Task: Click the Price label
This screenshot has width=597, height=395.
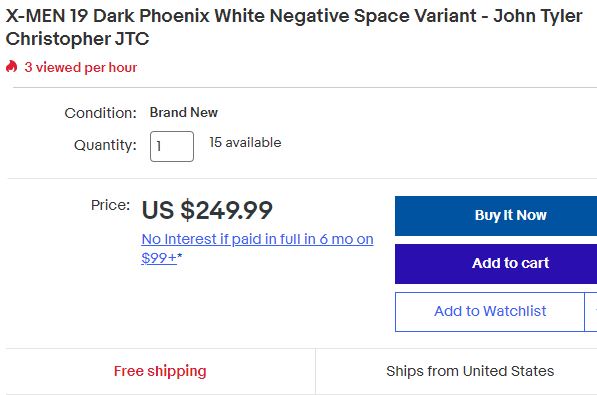Action: click(110, 205)
